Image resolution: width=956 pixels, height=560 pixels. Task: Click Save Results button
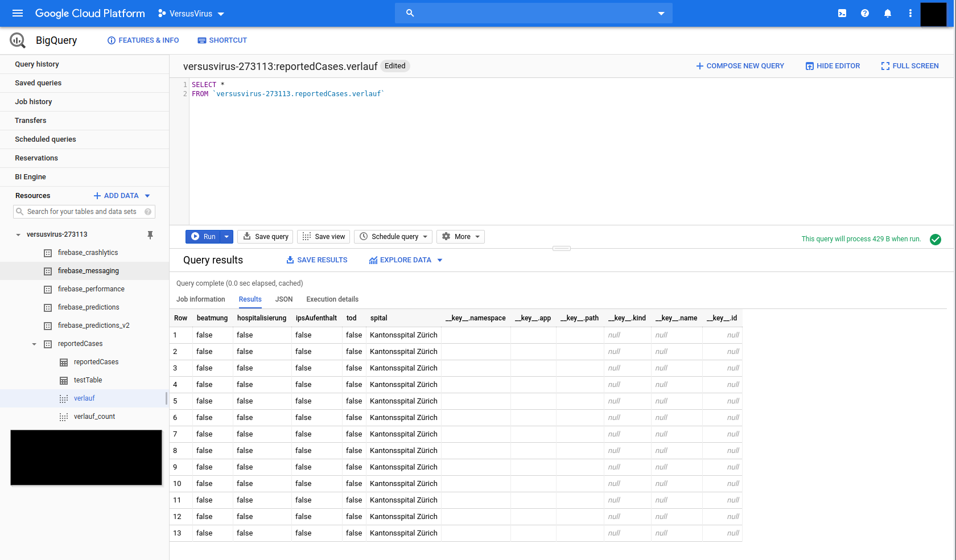click(x=316, y=260)
